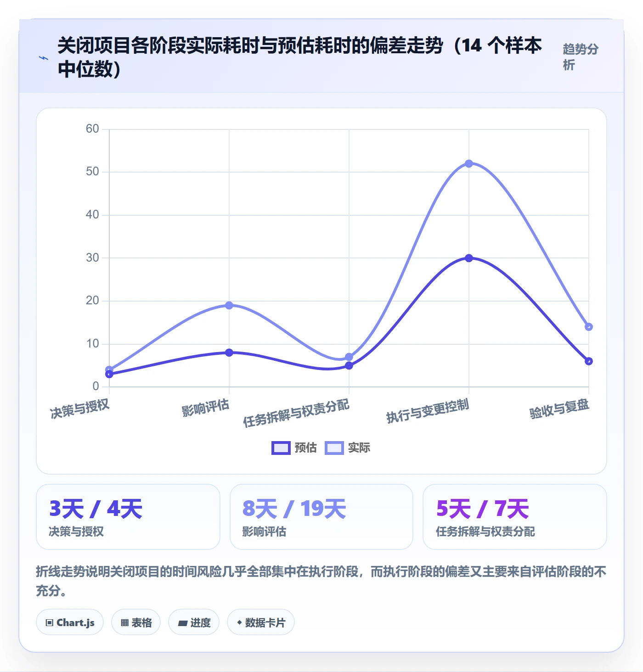This screenshot has width=643, height=672.
Task: Click the 预估 data point for 任务拆解与权责分配
Action: click(x=349, y=365)
